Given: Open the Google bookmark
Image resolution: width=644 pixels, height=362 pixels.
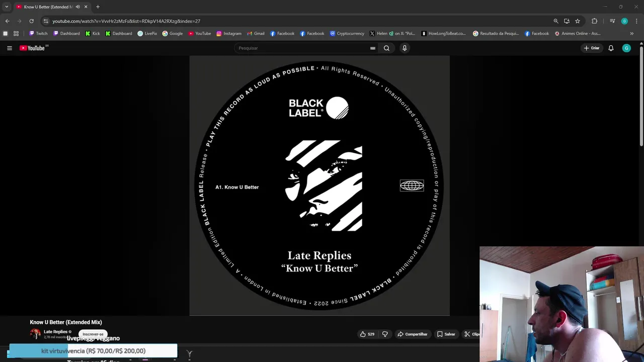Looking at the screenshot, I should (x=173, y=34).
